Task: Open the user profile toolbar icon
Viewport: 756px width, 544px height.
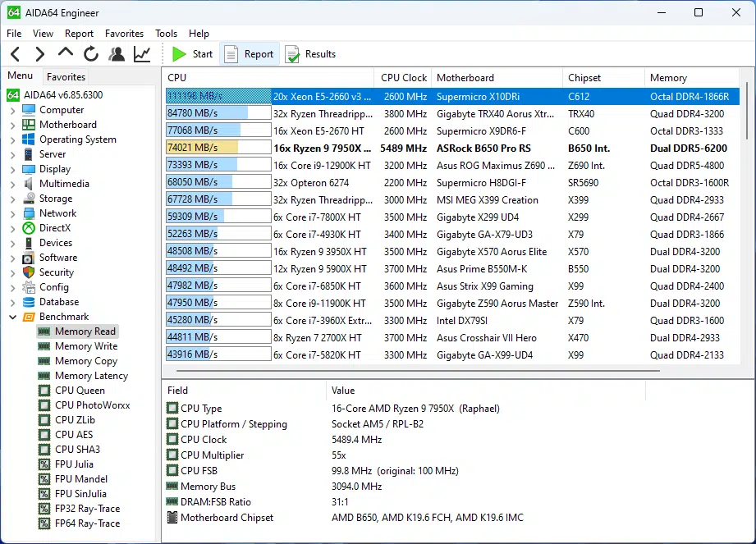Action: click(117, 54)
